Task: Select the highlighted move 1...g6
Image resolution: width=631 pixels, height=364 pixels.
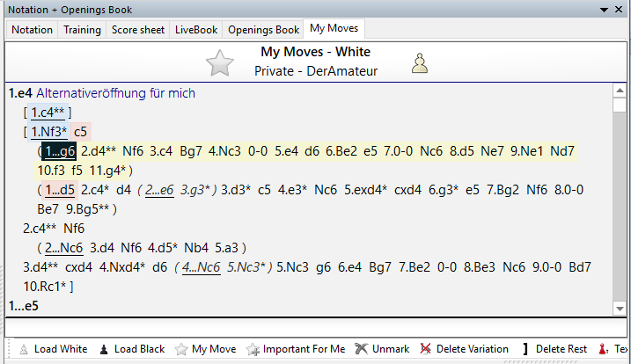Action: 61,150
